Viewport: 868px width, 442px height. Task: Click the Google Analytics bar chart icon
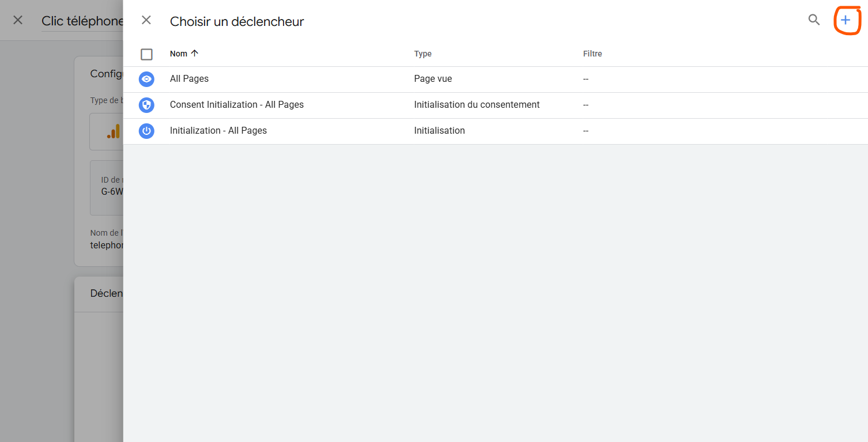[114, 132]
